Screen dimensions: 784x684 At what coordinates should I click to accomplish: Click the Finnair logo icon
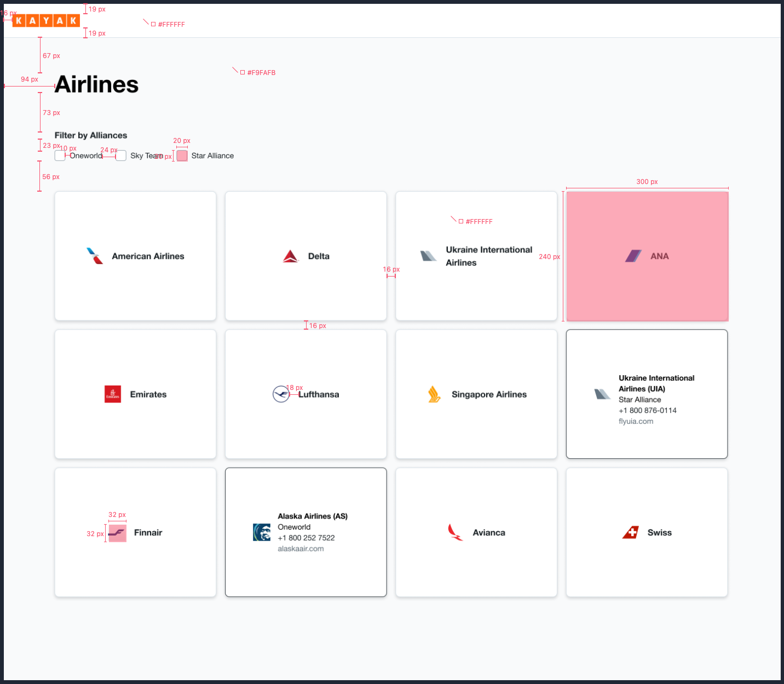(x=117, y=533)
